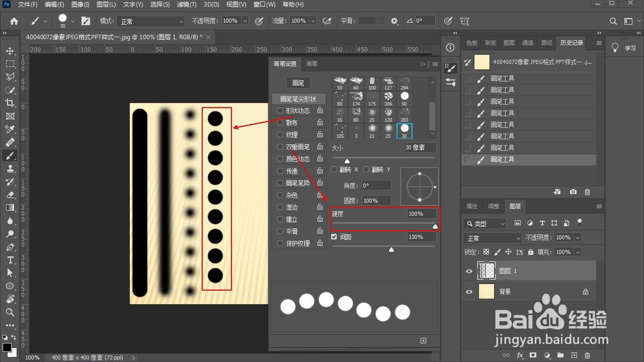Viewport: 644px width, 362px height.
Task: Enable 纹理 checkbox
Action: (x=280, y=135)
